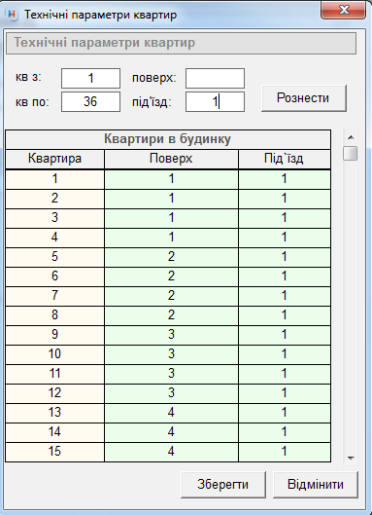The width and height of the screenshot is (372, 515).
Task: Click the 'під'їзд' input field
Action: click(215, 102)
